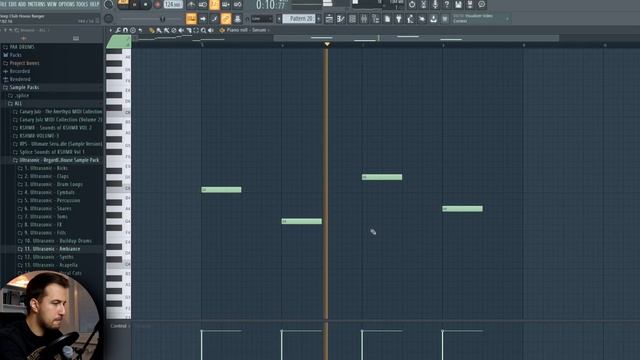Click the Control lane label

118,326
